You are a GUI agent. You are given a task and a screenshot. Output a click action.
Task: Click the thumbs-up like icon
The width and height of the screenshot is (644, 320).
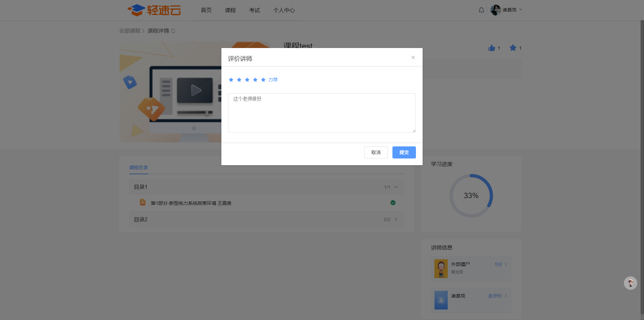coord(492,48)
